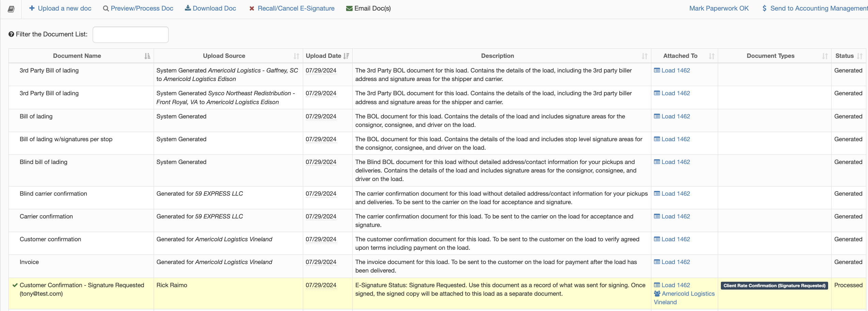Sort by Document Types column
This screenshot has width=868, height=311.
point(774,56)
